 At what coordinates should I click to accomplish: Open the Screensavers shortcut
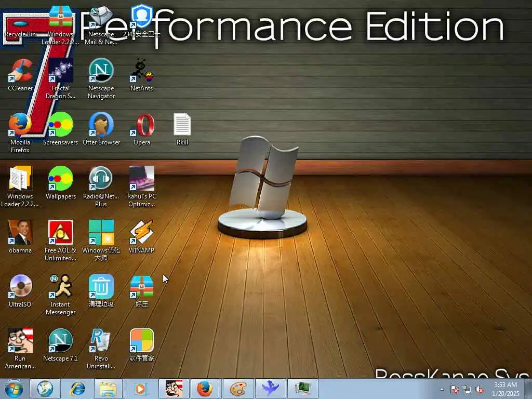pos(60,129)
